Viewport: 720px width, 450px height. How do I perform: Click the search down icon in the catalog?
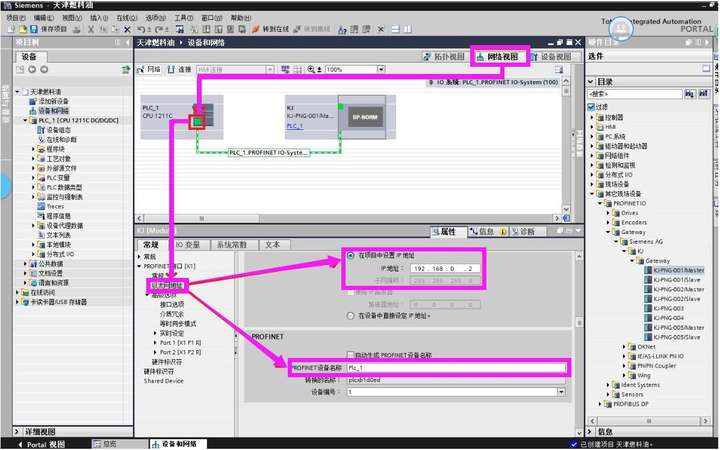point(689,94)
